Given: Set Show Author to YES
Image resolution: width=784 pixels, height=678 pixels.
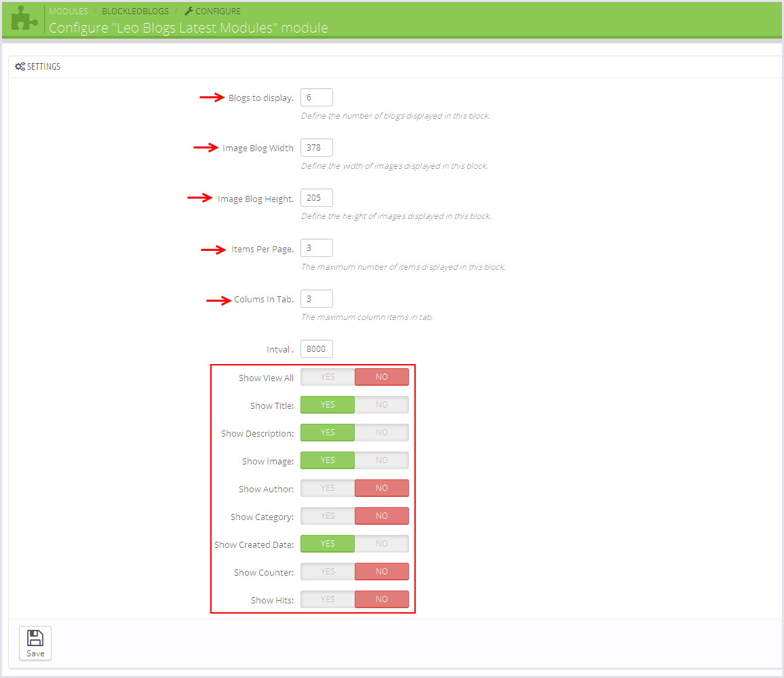Looking at the screenshot, I should [x=328, y=488].
